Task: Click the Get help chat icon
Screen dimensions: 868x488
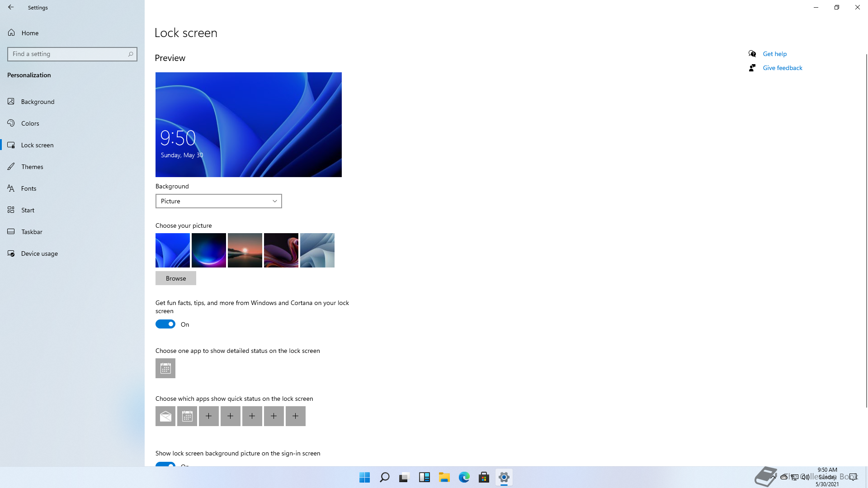Action: click(752, 54)
